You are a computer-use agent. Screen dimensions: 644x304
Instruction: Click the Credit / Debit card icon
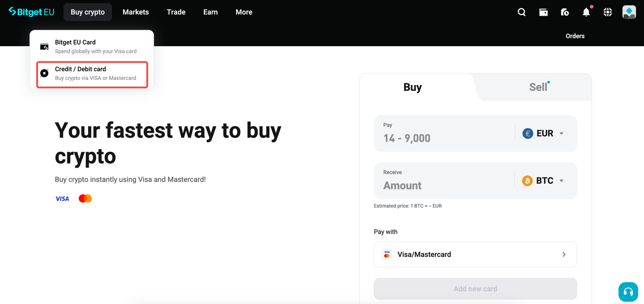click(44, 73)
